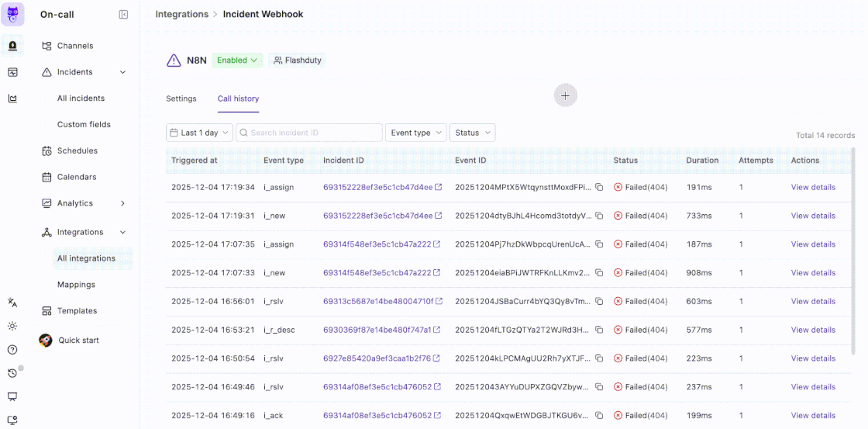
Task: Click the Triggered at column header
Action: point(195,160)
